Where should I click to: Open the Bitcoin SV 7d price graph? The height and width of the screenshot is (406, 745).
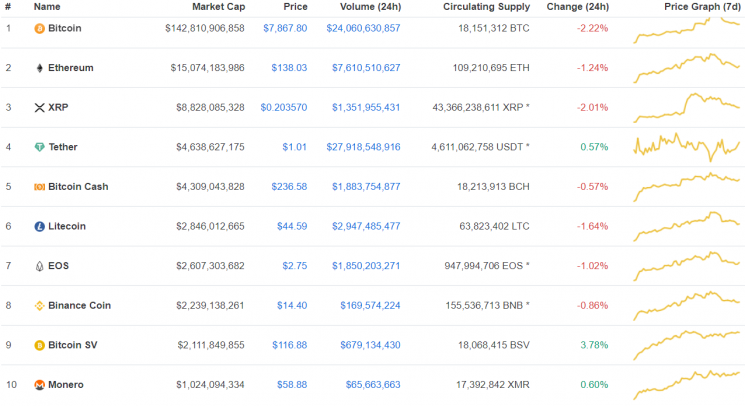point(687,345)
